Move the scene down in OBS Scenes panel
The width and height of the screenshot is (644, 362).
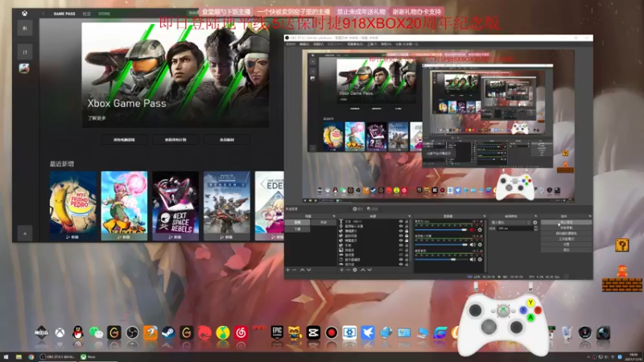309,270
